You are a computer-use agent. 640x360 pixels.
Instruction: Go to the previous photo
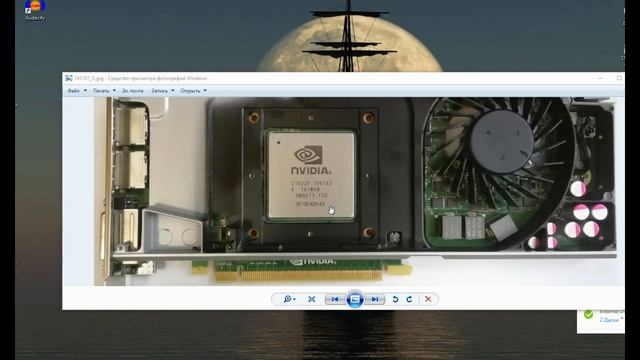point(335,299)
